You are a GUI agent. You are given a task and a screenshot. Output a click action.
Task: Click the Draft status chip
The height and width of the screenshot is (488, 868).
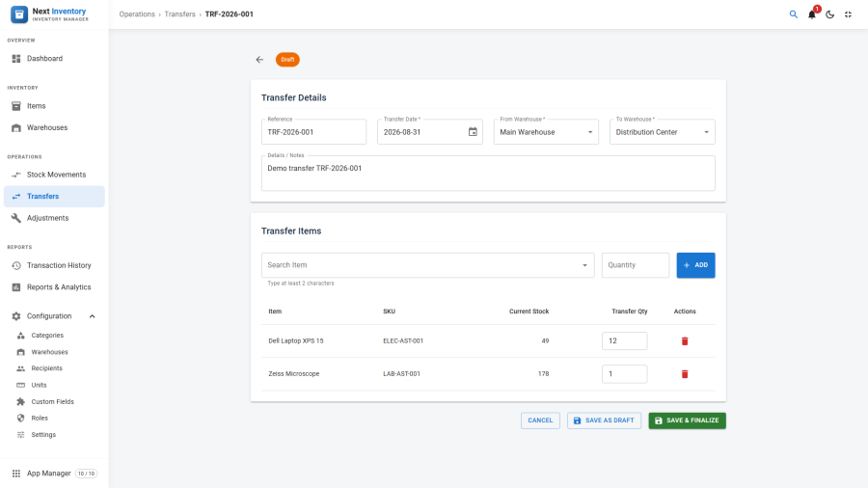287,59
